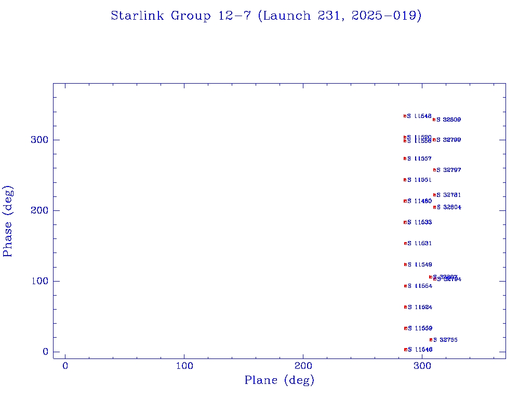This screenshot has width=532, height=399.
Task: Click the 0 tick label on Phase axis
Action: tap(46, 352)
